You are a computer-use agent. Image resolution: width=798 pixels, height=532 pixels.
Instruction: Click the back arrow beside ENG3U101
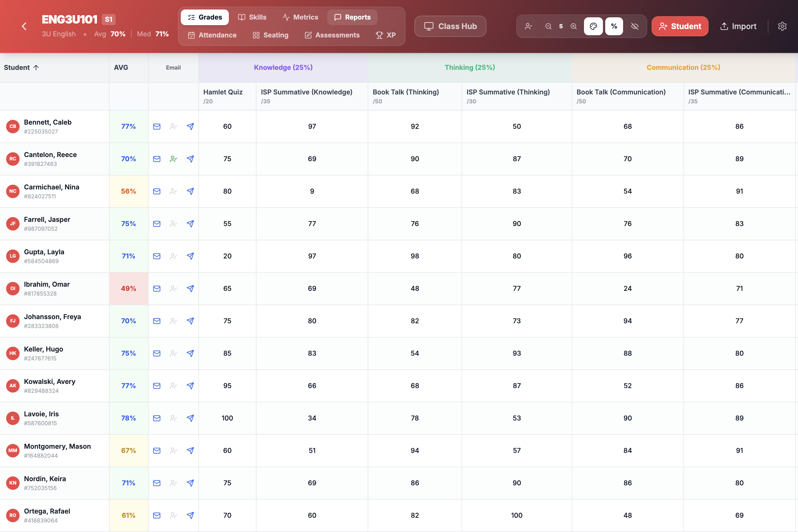(24, 26)
